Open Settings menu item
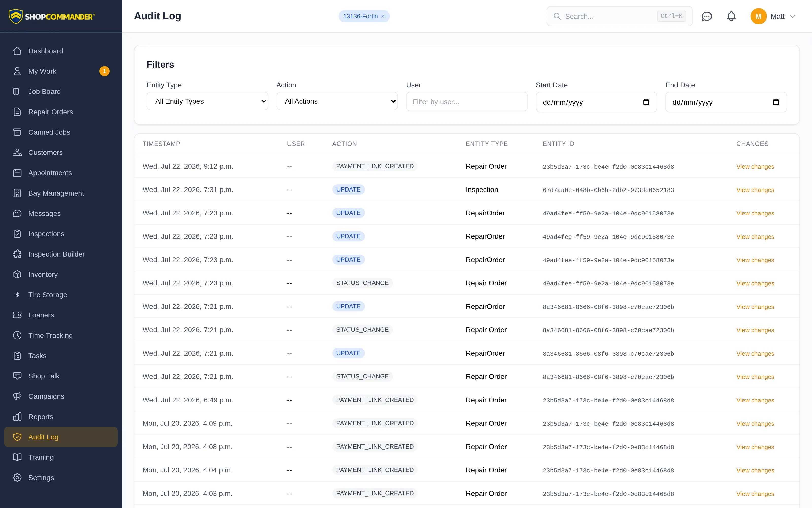812x508 pixels. point(61,478)
